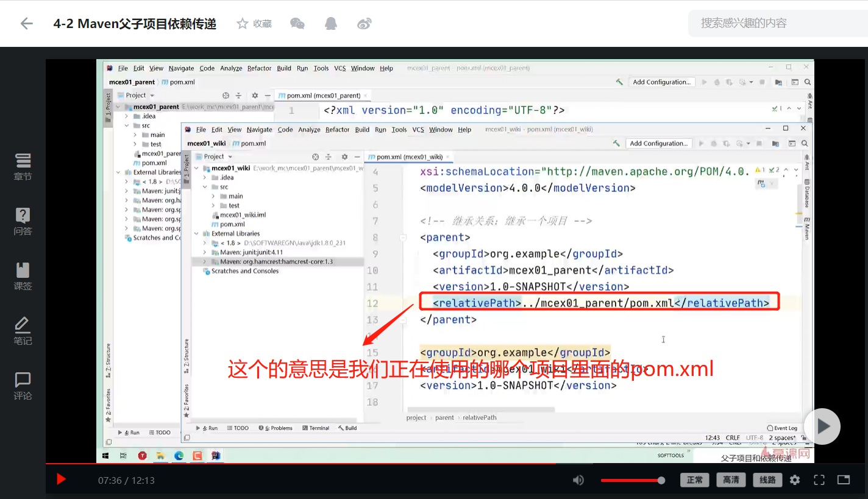Open the 评论 comments sidebar panel
The height and width of the screenshot is (499, 868).
[23, 386]
